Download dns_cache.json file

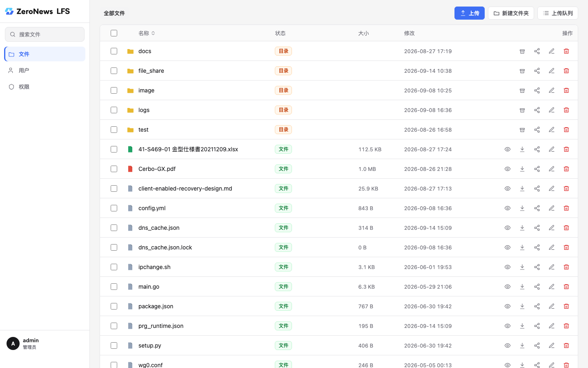pos(522,228)
